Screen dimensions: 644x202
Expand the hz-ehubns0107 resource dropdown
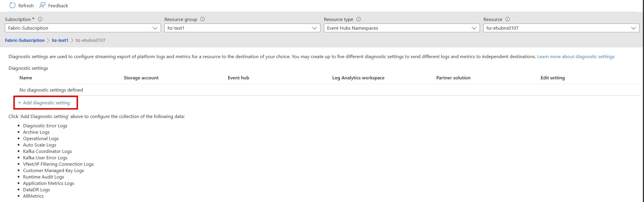[x=561, y=28]
